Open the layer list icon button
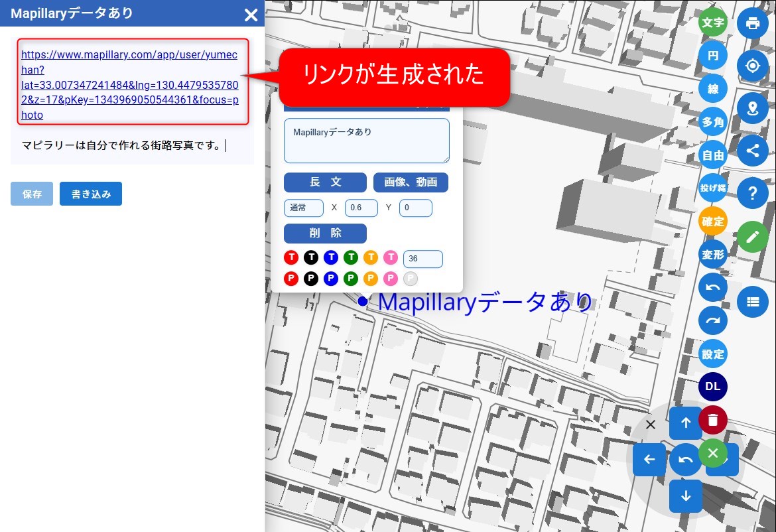 [752, 301]
